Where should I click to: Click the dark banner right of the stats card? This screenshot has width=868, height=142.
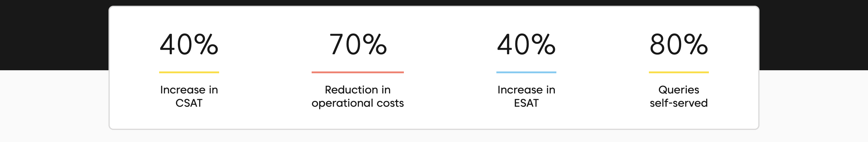pyautogui.click(x=813, y=34)
